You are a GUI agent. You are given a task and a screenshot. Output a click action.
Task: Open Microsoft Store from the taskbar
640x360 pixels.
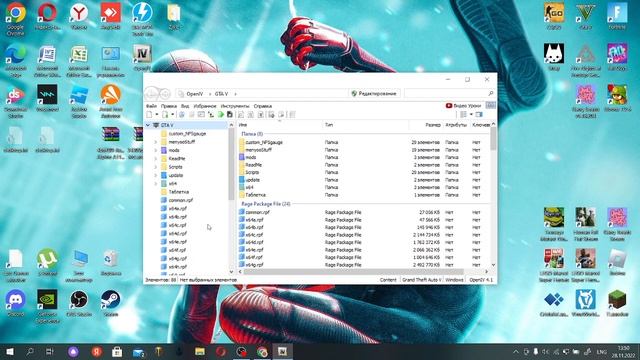[x=117, y=351]
